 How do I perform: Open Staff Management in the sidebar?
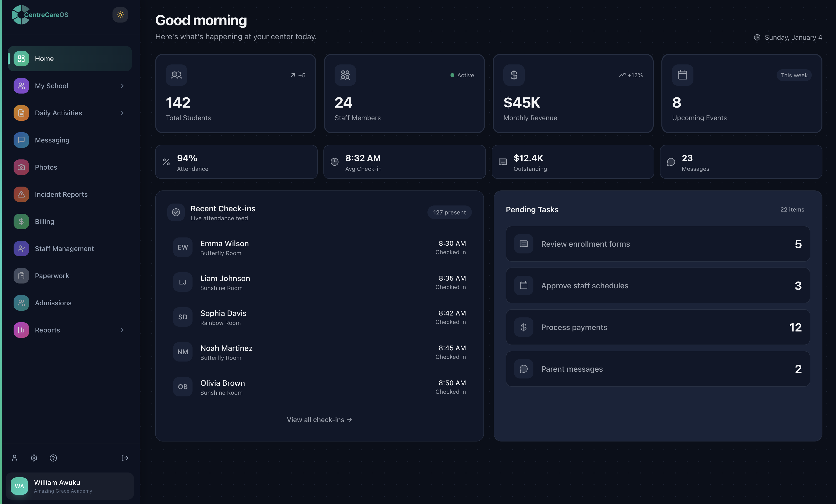[x=64, y=248]
